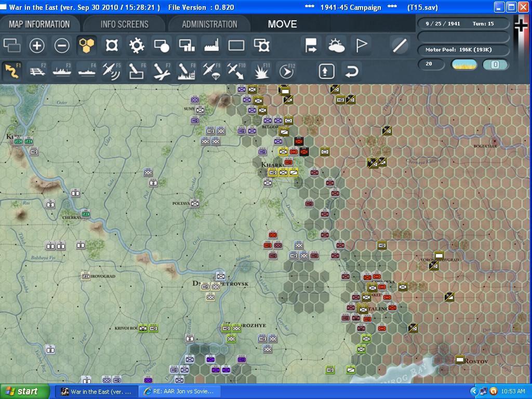Click the overlapping windows icon in toolbar
This screenshot has width=532, height=399.
tap(12, 45)
